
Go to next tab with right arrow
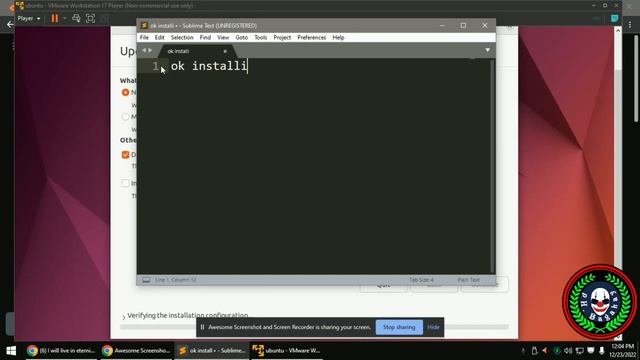150,50
